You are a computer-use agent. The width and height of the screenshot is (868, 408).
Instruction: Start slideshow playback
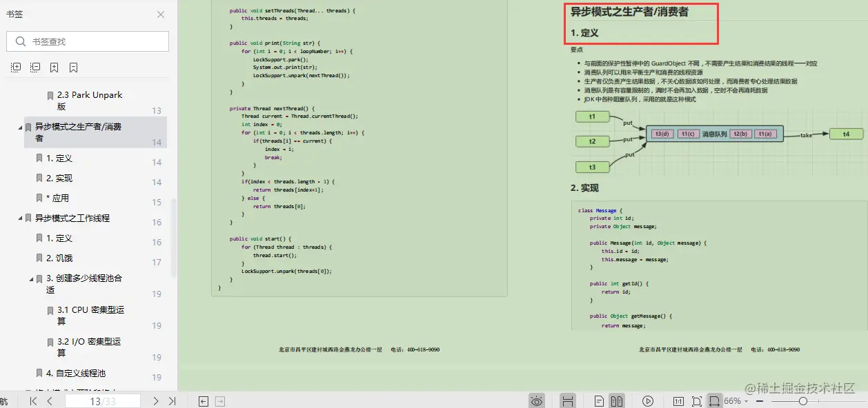[648, 401]
